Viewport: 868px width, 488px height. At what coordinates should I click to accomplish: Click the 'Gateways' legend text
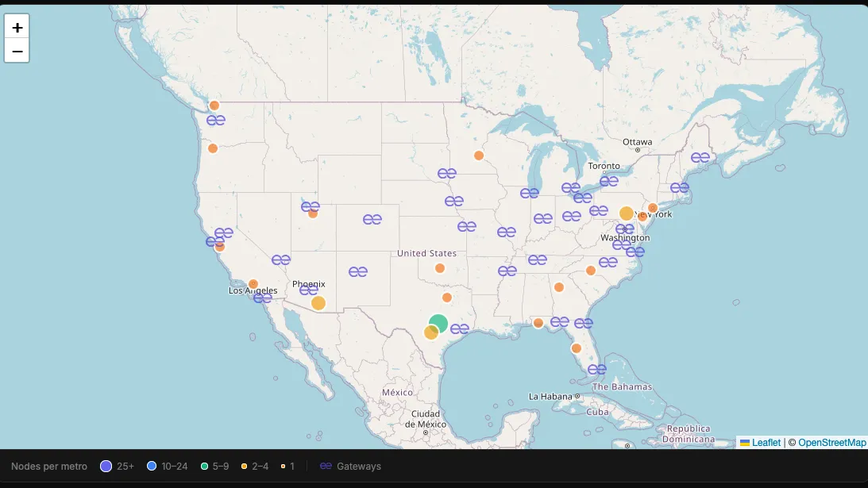coord(359,467)
